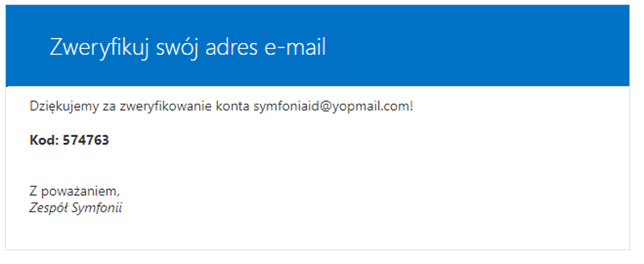Click the 'symfoniaid' username part of the email
644x264 pixels.
click(284, 107)
